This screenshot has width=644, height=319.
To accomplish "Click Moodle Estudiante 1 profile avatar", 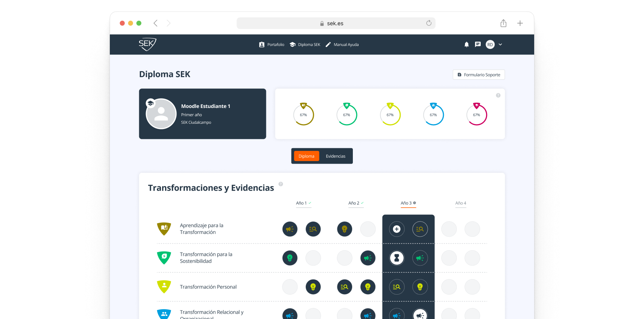I will pyautogui.click(x=161, y=114).
